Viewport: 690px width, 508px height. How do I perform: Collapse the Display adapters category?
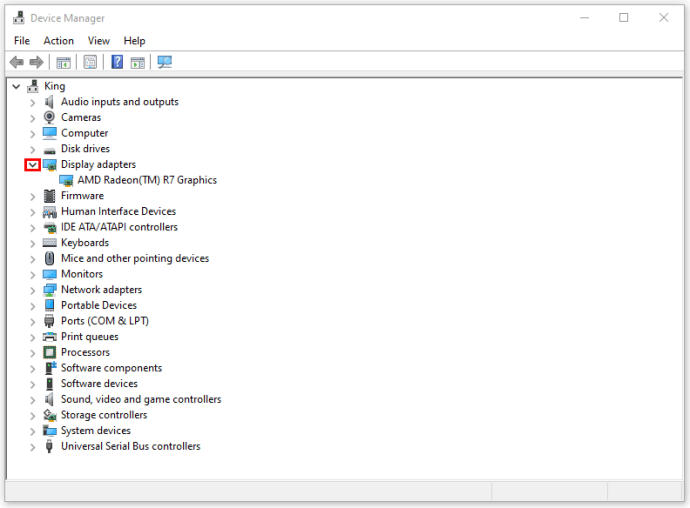click(x=33, y=165)
